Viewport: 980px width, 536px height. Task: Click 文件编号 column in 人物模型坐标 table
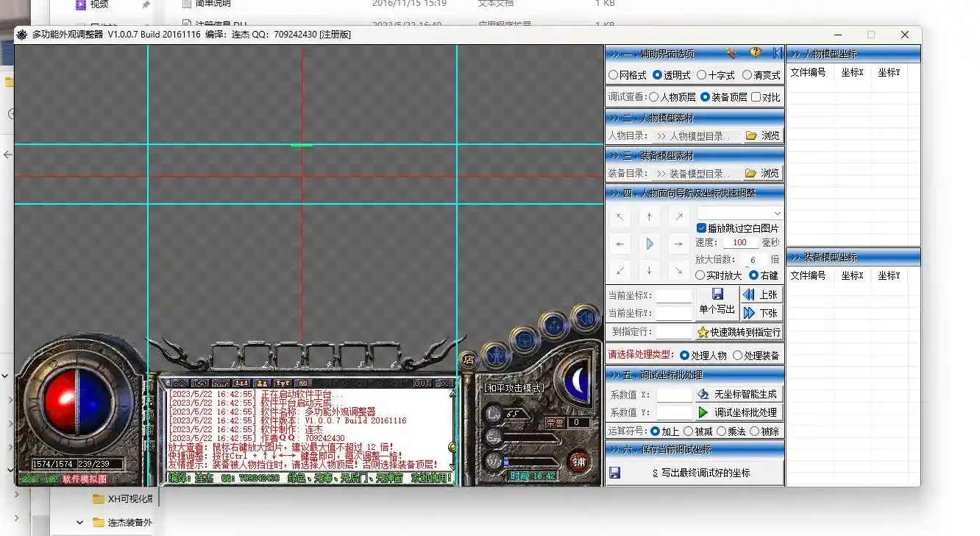tap(809, 72)
